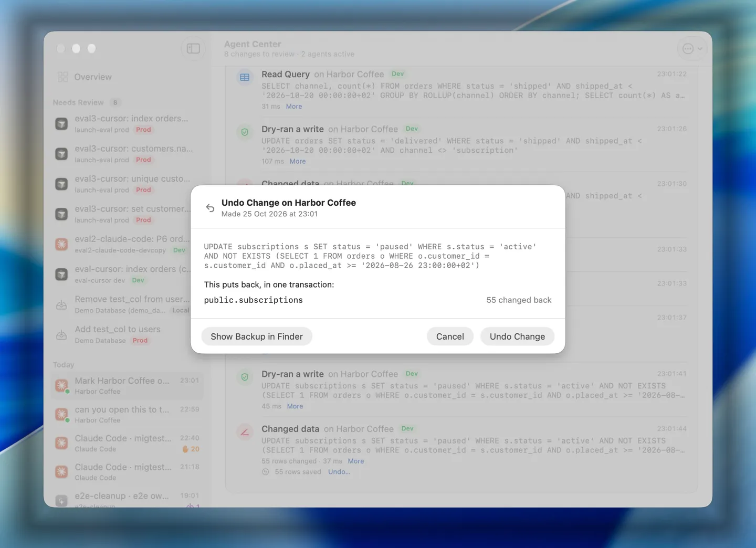Select 'eval3-cursor: customers.na...' review item

[x=127, y=154]
